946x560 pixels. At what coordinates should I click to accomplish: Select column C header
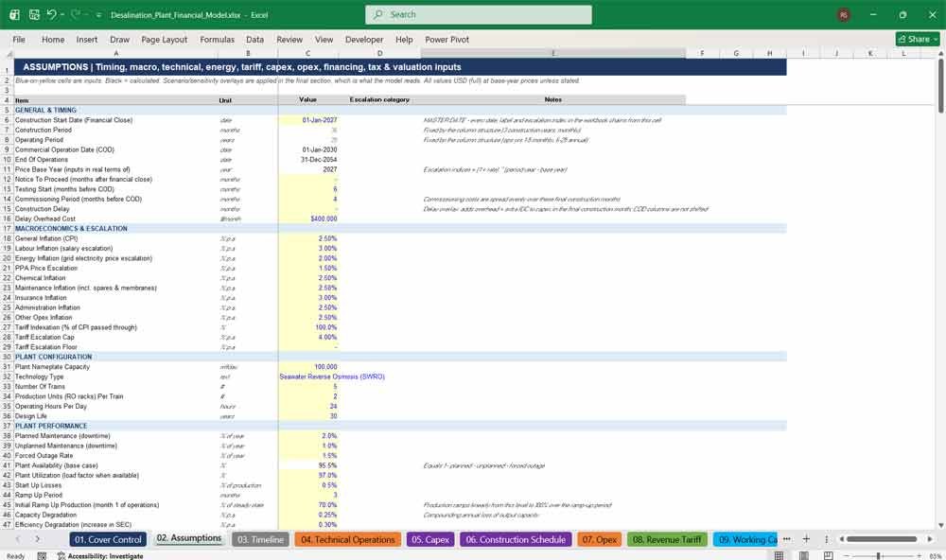307,54
